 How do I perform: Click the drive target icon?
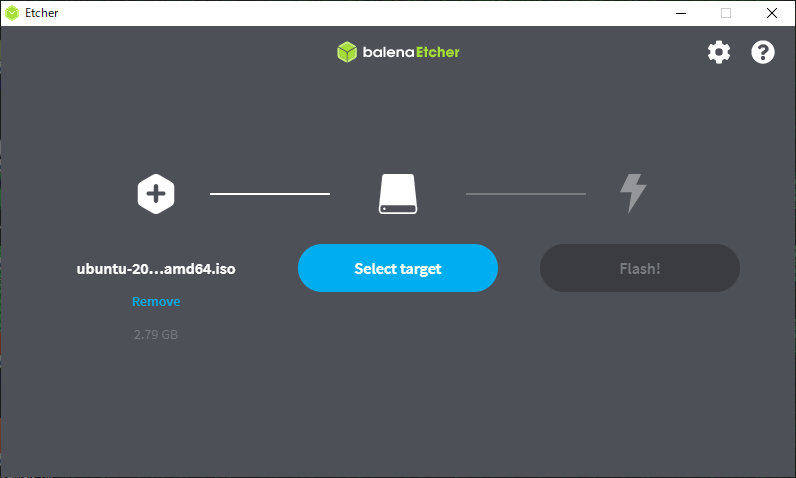398,194
